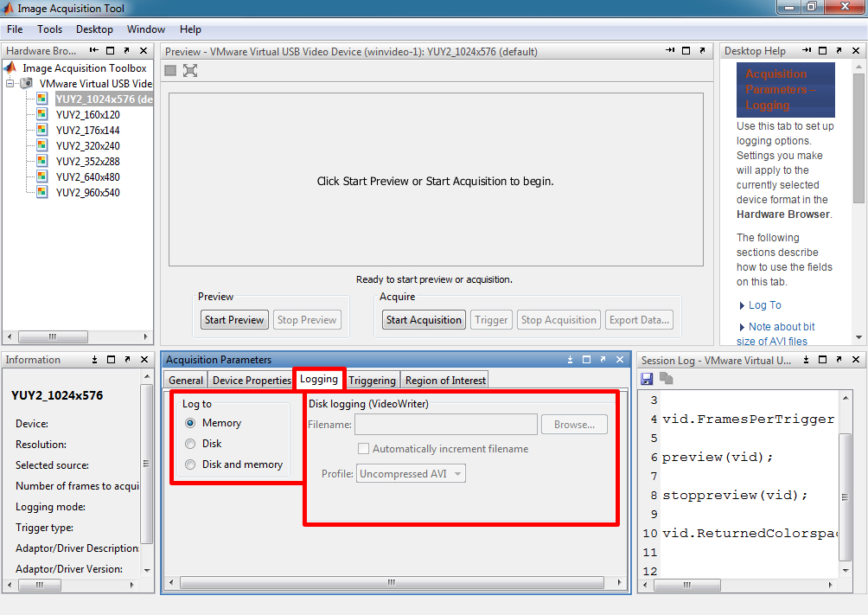Click the Start Acquisition button
The height and width of the screenshot is (615, 868).
coord(424,320)
